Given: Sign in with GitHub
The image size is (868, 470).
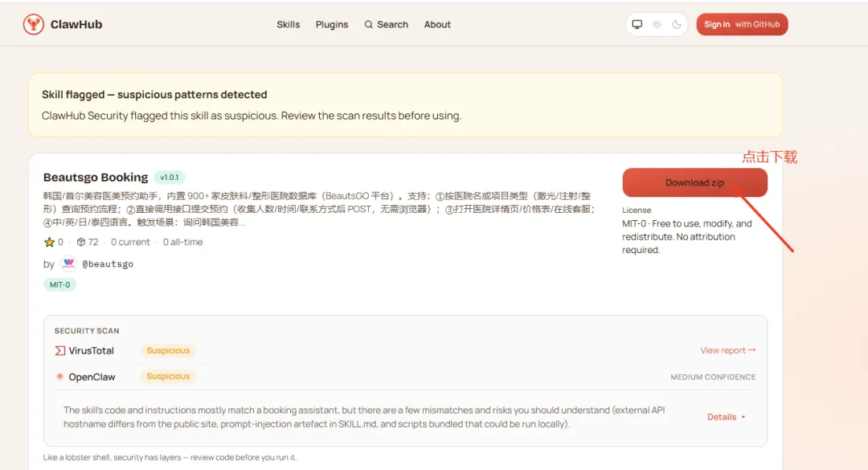Looking at the screenshot, I should pyautogui.click(x=742, y=24).
